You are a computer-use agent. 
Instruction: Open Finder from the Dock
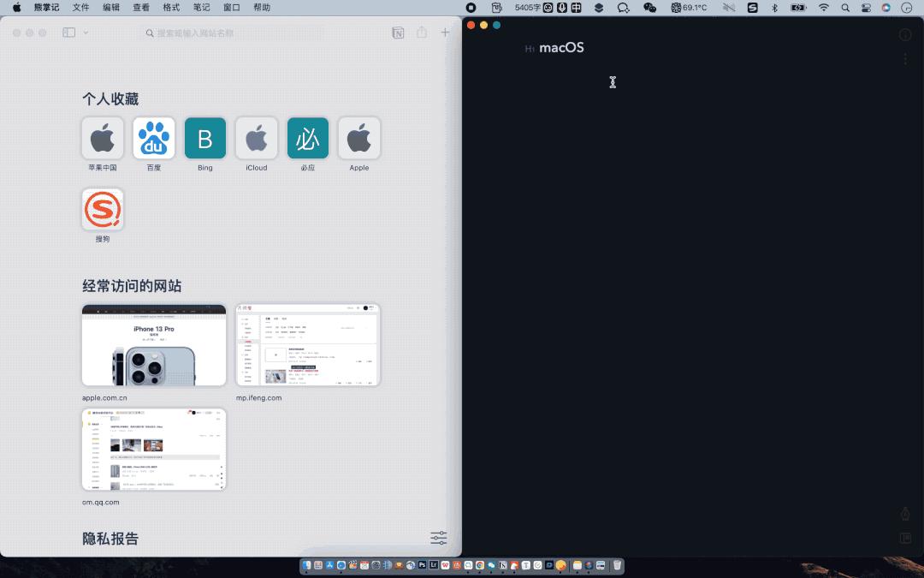click(x=307, y=565)
